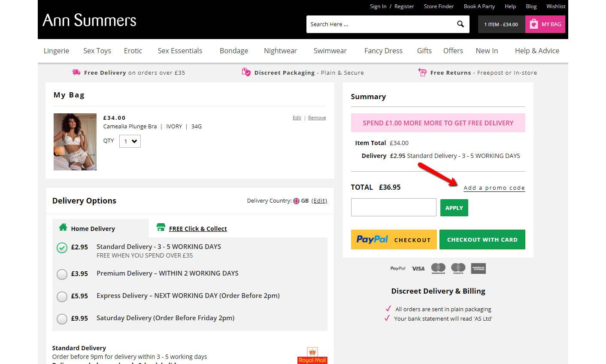Click 'Your bank statement will read AS Ltd'
This screenshot has height=364, width=606.
pos(443,318)
